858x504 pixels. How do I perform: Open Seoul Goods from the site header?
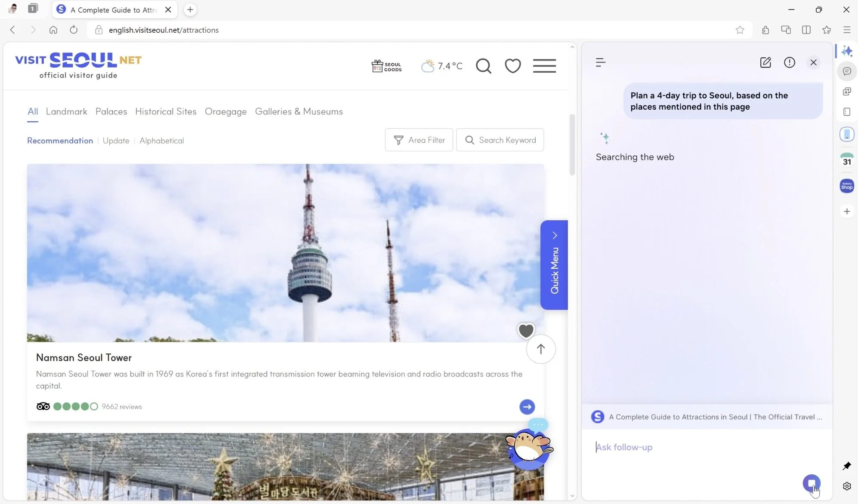pos(386,66)
